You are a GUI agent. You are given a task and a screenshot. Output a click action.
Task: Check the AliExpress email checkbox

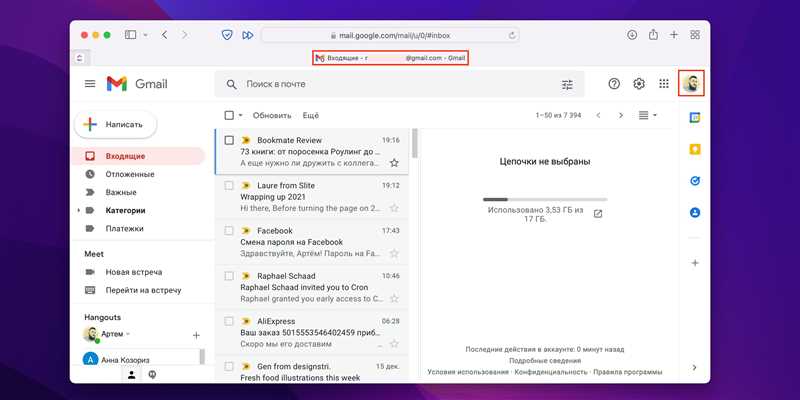(x=229, y=321)
